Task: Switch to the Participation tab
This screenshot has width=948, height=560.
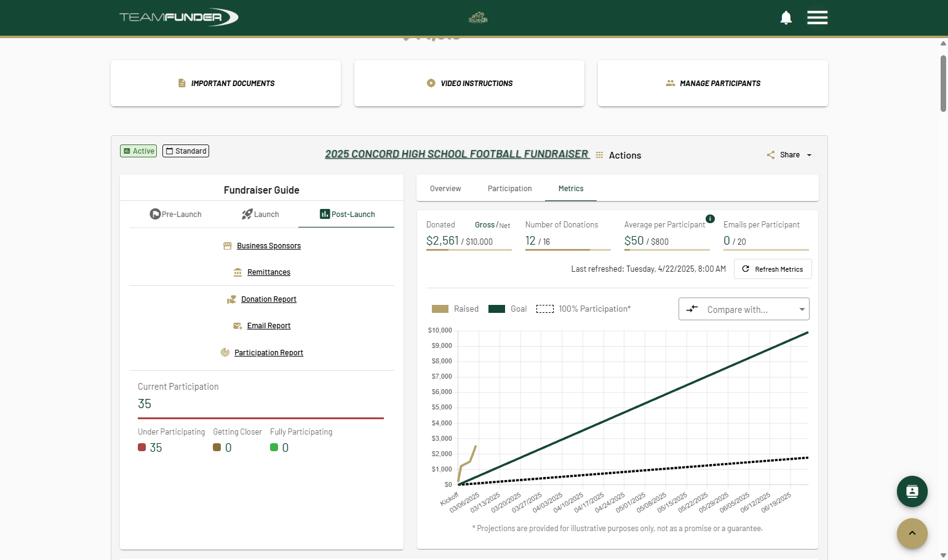Action: click(510, 189)
